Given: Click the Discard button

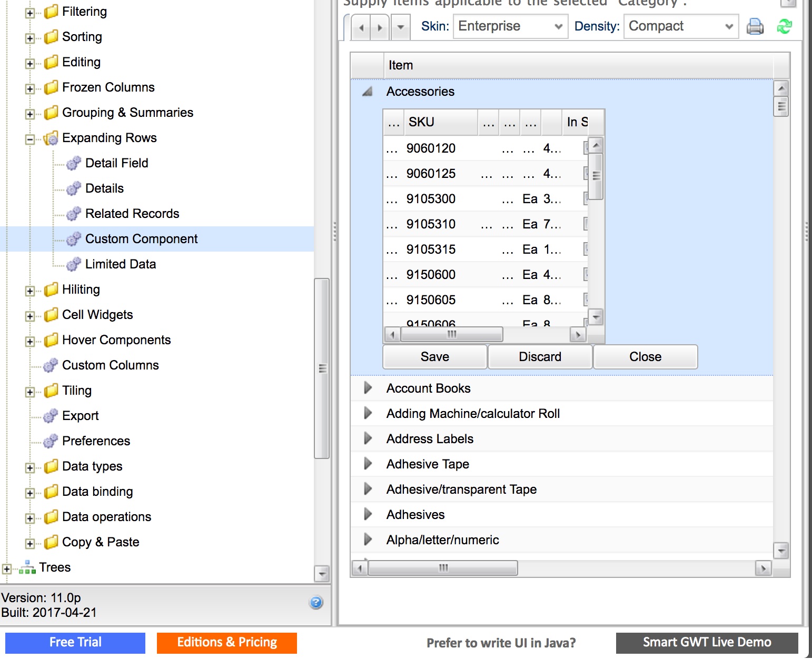Looking at the screenshot, I should point(540,357).
